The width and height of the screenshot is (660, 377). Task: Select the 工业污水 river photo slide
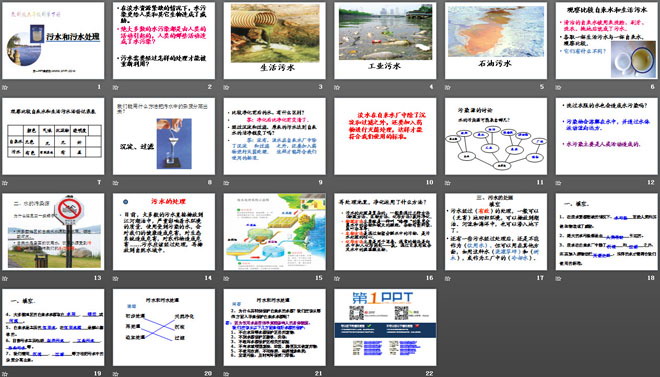pos(385,40)
